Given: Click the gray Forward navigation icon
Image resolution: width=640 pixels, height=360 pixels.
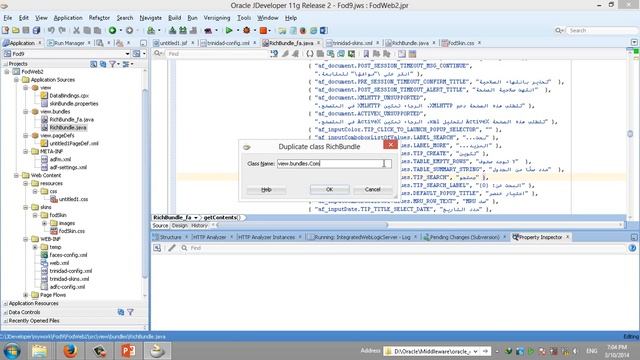Looking at the screenshot, I should pyautogui.click(x=129, y=31).
